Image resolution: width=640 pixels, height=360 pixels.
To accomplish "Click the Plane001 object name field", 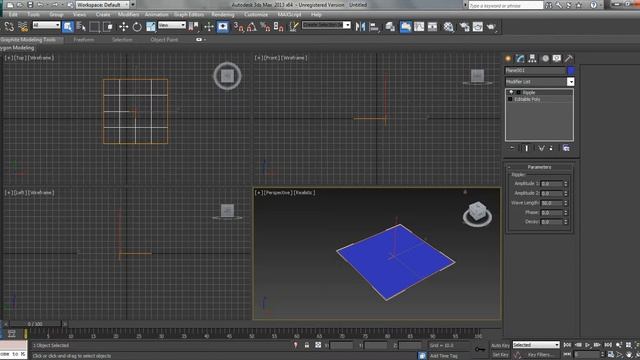I will click(x=535, y=71).
